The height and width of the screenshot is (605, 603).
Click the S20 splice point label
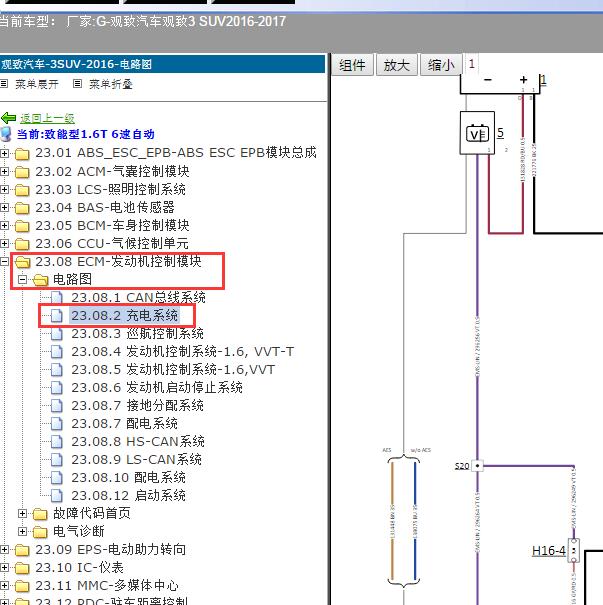pyautogui.click(x=462, y=466)
